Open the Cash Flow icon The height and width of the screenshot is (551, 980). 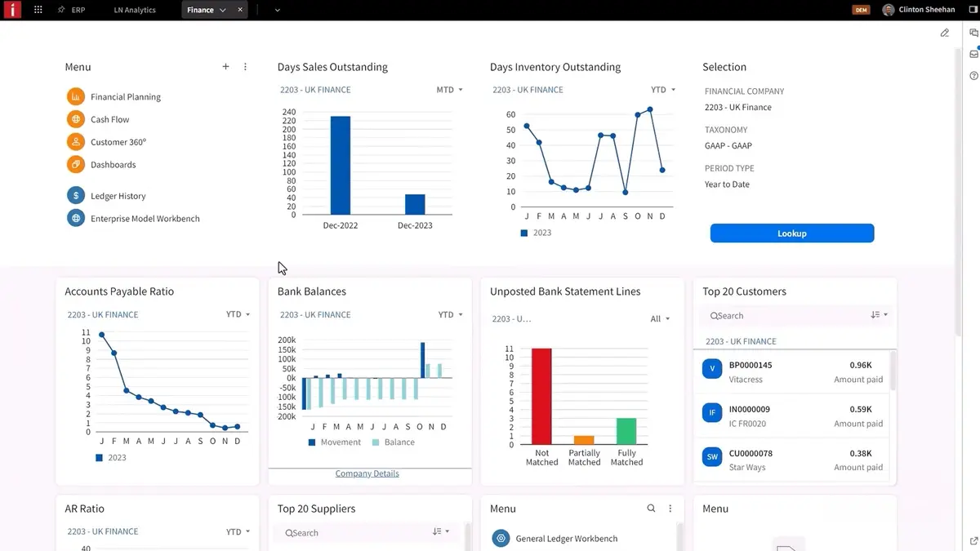[76, 119]
